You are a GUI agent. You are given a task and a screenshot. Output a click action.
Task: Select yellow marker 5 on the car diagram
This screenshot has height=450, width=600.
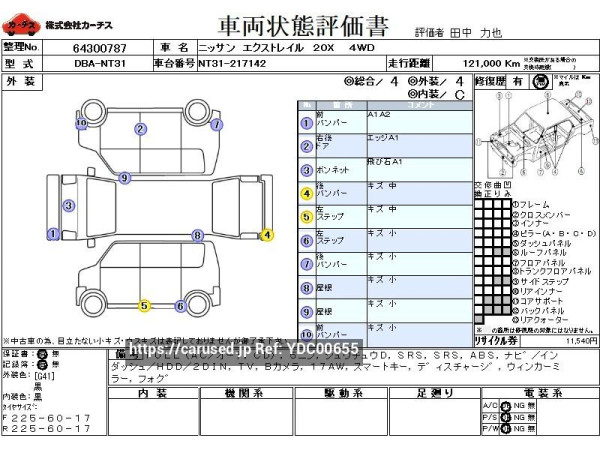[144, 305]
